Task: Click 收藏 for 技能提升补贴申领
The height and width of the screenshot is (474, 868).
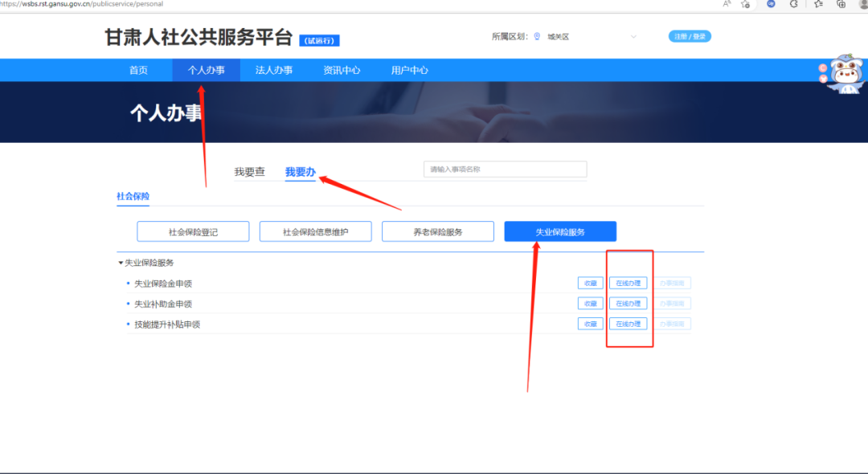Action: click(590, 324)
